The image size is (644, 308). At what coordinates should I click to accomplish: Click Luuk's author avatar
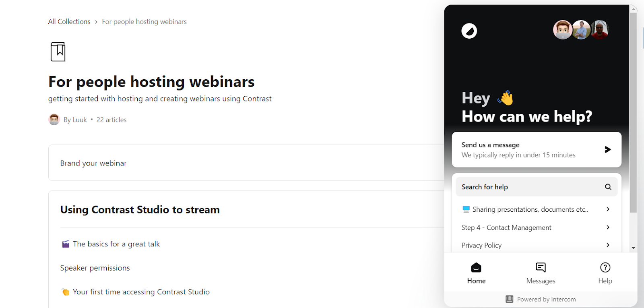click(x=54, y=120)
